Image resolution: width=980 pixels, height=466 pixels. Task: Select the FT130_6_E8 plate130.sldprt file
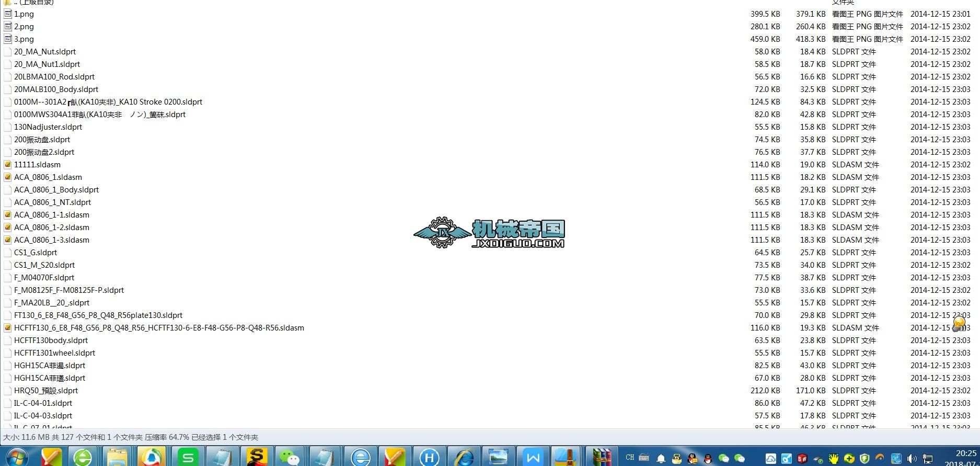click(x=98, y=315)
